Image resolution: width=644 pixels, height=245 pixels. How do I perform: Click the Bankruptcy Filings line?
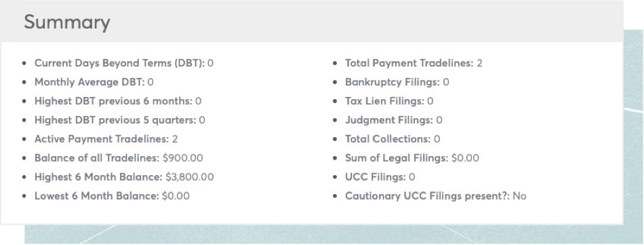click(397, 82)
